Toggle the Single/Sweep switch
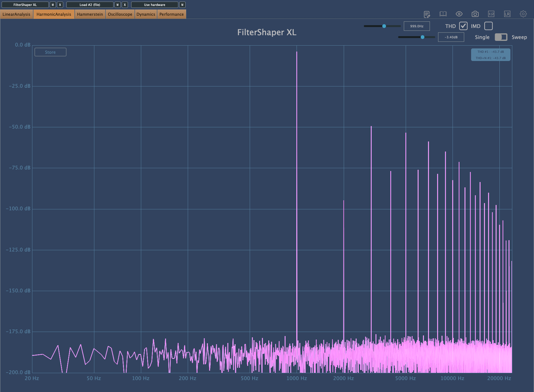This screenshot has height=392, width=534. click(501, 37)
